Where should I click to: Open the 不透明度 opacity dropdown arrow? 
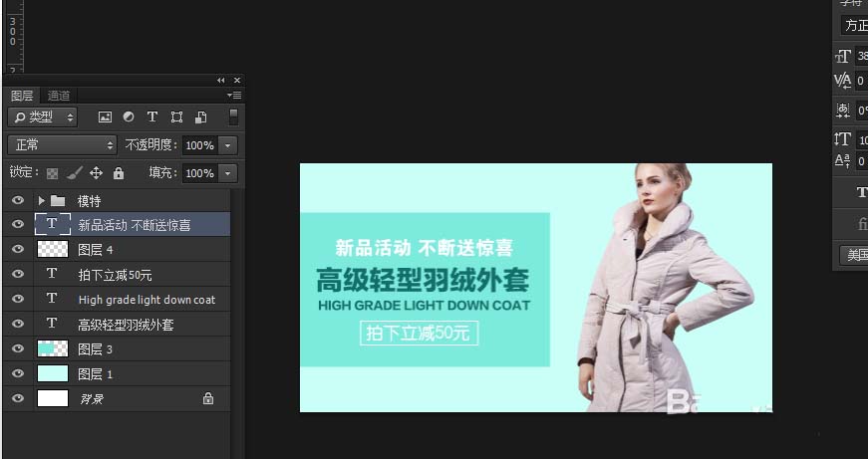click(227, 145)
